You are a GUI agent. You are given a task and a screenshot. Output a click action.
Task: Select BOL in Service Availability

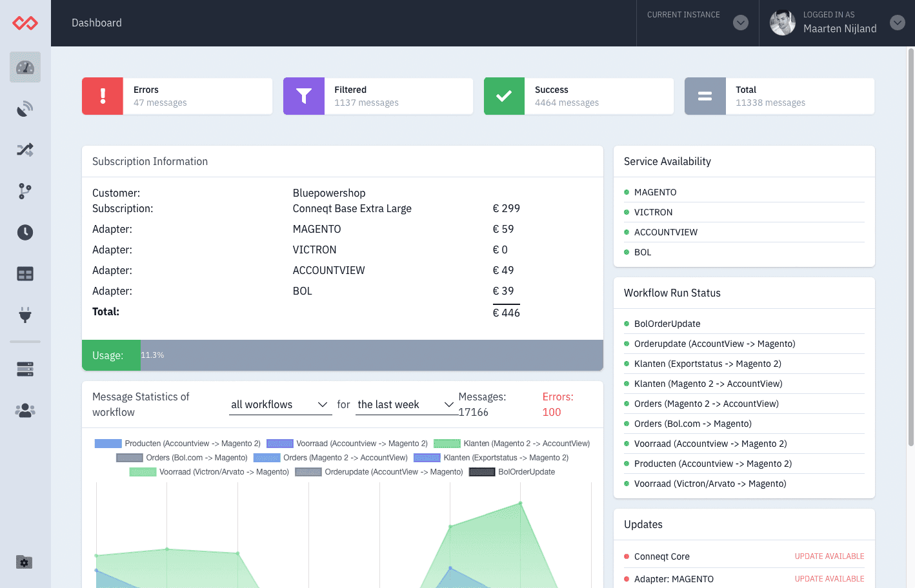tap(744, 252)
